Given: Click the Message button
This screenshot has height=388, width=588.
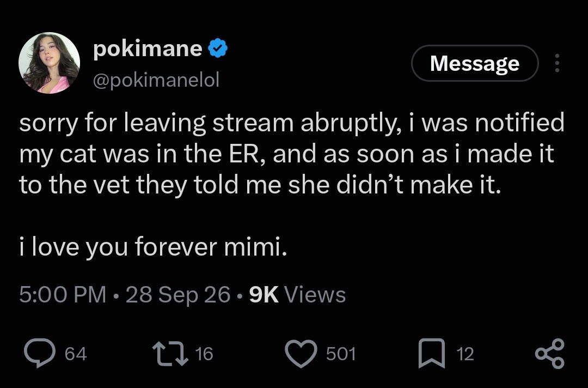Looking at the screenshot, I should click(x=475, y=63).
